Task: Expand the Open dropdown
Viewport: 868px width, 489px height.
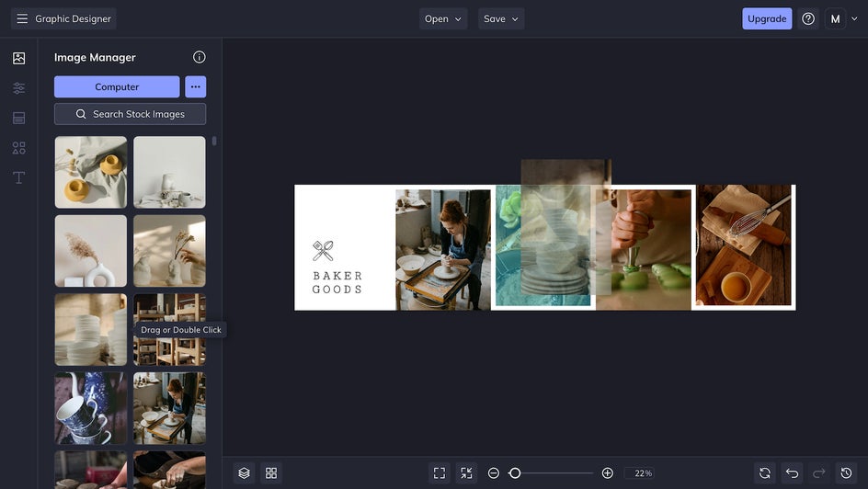Action: [443, 18]
